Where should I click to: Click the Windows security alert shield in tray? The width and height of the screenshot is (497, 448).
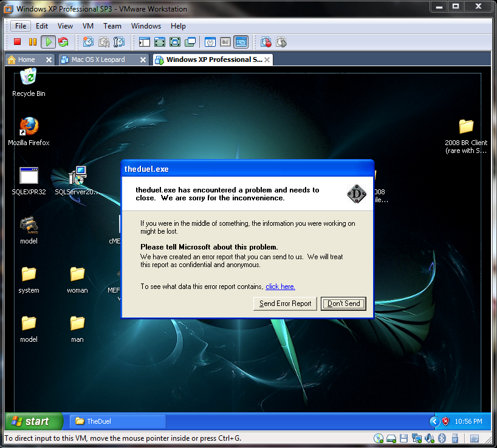[445, 421]
